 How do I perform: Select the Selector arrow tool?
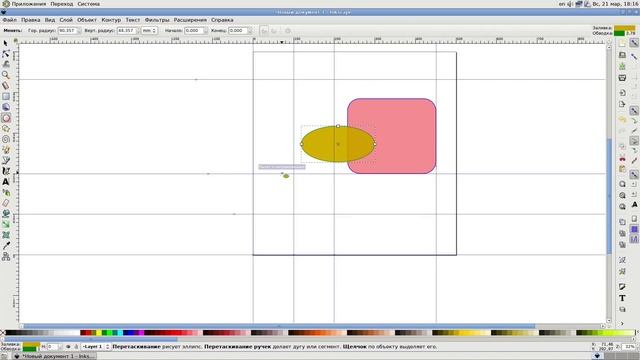pos(6,43)
